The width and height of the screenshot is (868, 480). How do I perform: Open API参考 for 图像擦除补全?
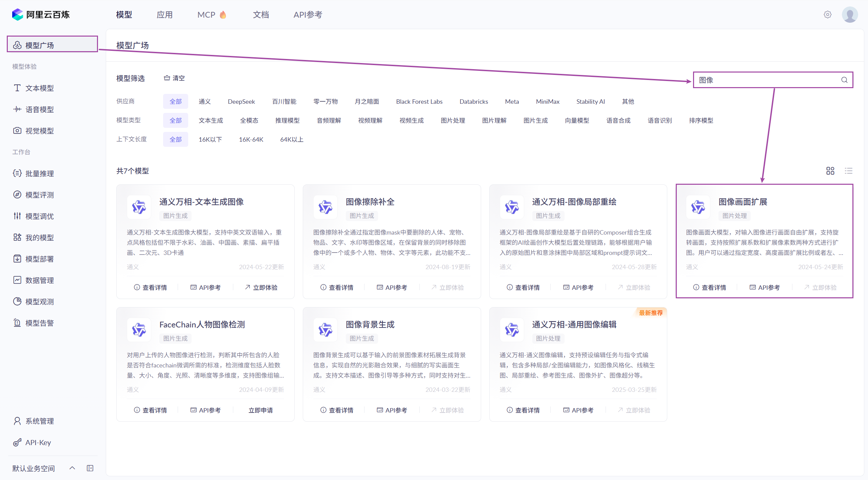(392, 287)
